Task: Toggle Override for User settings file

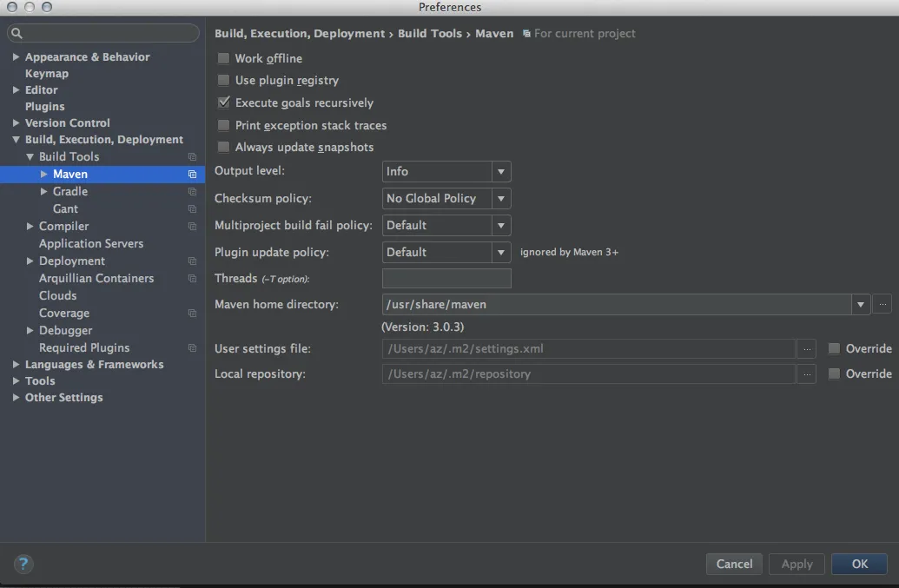Action: tap(834, 348)
